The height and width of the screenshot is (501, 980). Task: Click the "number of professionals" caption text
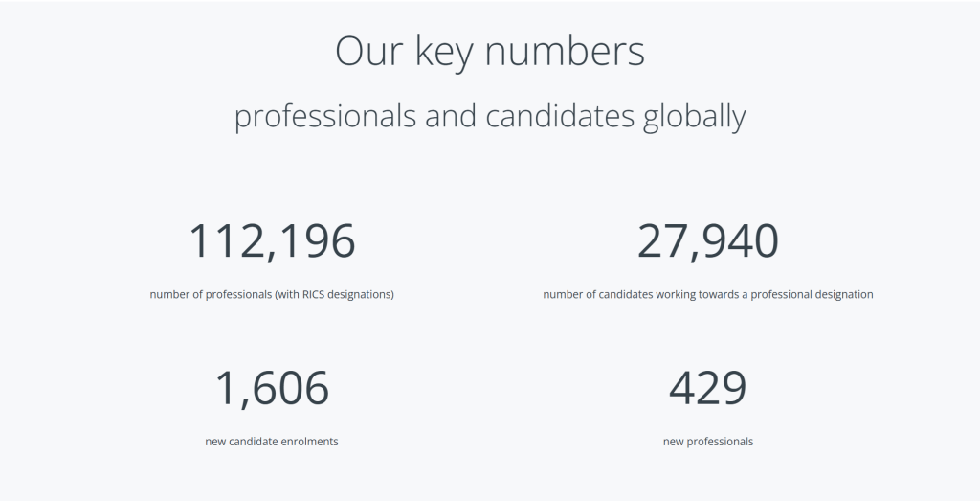(x=211, y=294)
